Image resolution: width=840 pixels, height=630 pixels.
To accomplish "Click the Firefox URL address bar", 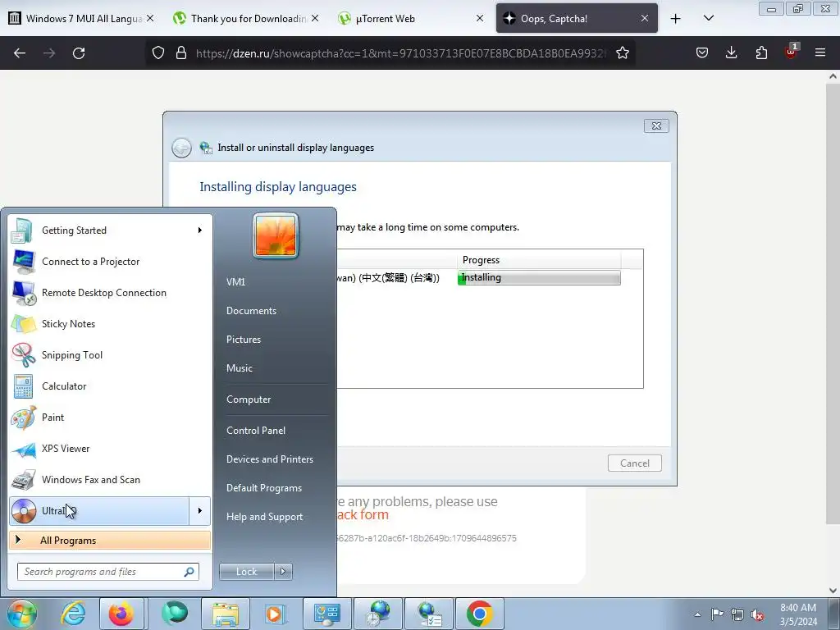I will (400, 53).
